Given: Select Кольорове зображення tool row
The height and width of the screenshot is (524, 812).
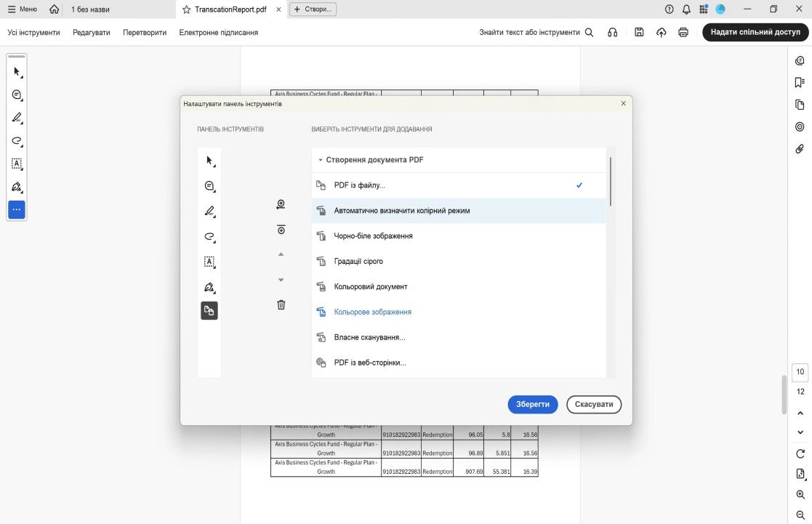Looking at the screenshot, I should click(459, 313).
